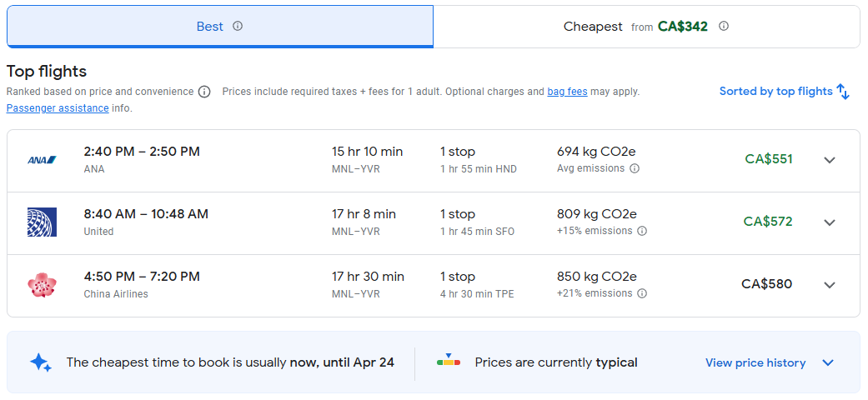
Task: Open the Passenger assistance link
Action: pyautogui.click(x=58, y=108)
